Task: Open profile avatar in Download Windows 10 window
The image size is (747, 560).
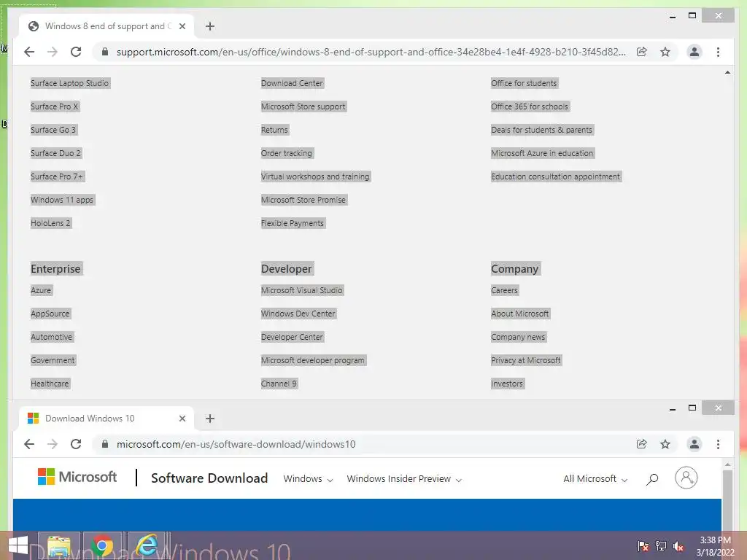Action: pyautogui.click(x=694, y=444)
